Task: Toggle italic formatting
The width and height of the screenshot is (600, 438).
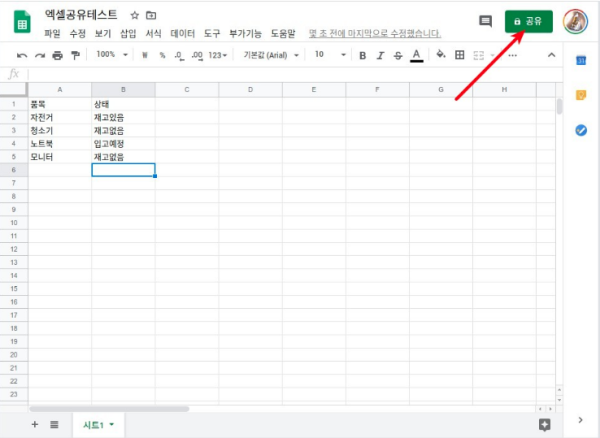Action: coord(380,55)
